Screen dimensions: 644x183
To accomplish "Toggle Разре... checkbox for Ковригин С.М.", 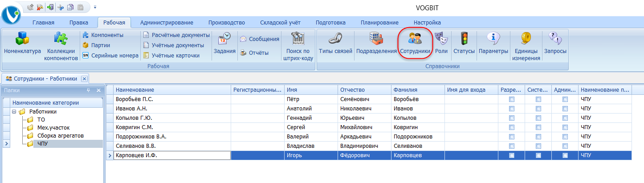I will click(512, 127).
